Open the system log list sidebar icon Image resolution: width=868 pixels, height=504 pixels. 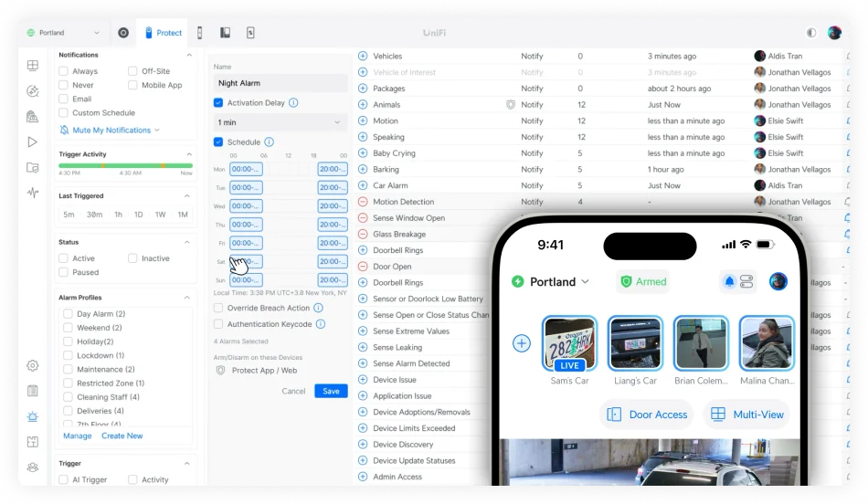(x=33, y=391)
